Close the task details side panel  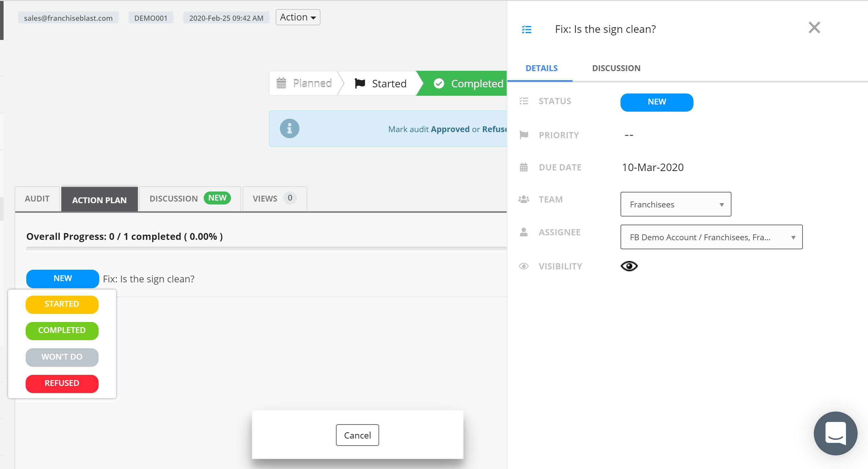[814, 28]
